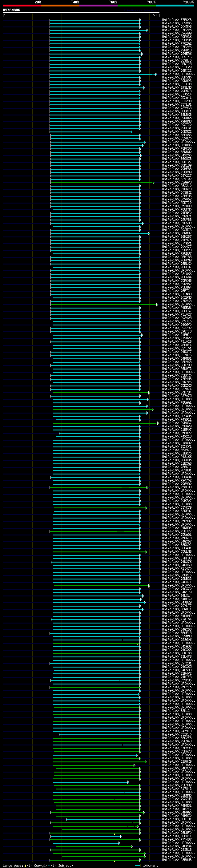Viewport: 197px width, 868px height.
Task: Select label UniRef100_A8PCG3
Action: pyautogui.click(x=176, y=149)
